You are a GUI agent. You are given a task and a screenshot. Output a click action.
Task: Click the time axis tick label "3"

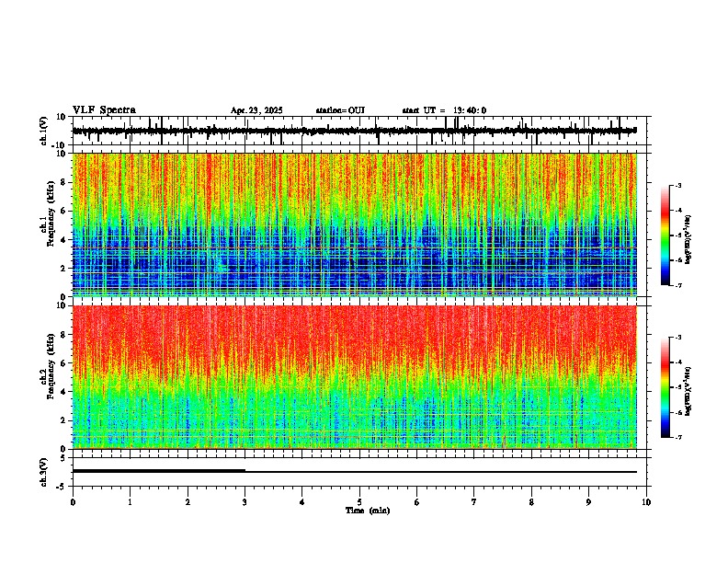245,502
